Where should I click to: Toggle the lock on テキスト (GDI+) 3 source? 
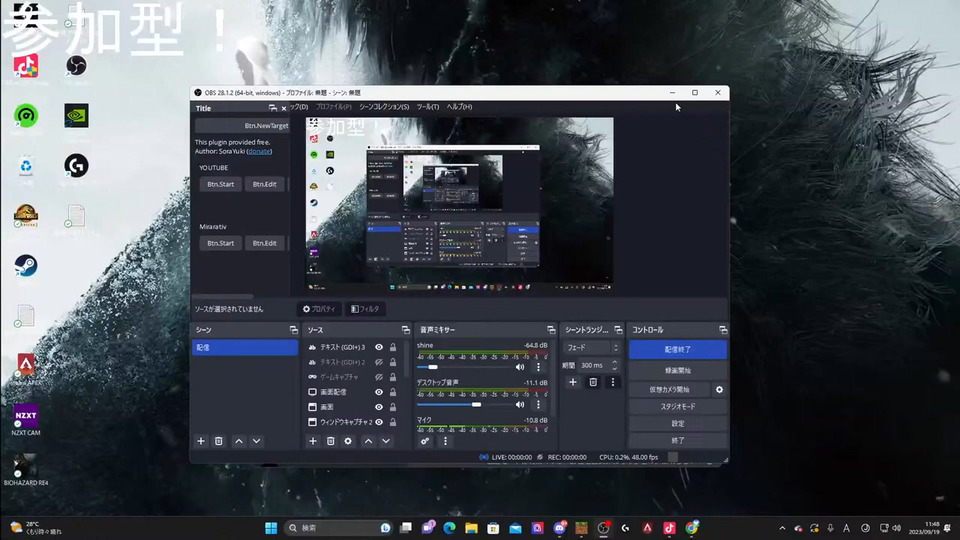coord(393,347)
